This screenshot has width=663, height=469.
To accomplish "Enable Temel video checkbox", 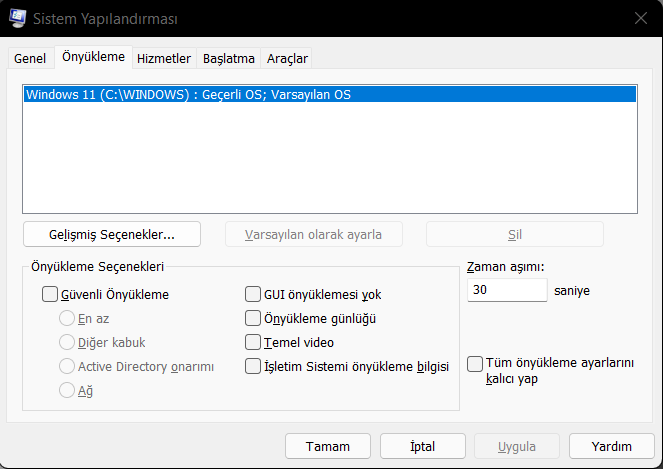I will [254, 343].
